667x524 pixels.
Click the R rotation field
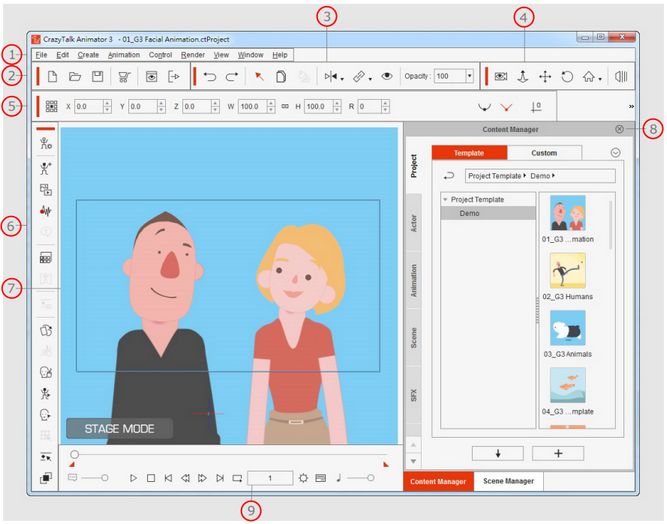click(x=370, y=106)
